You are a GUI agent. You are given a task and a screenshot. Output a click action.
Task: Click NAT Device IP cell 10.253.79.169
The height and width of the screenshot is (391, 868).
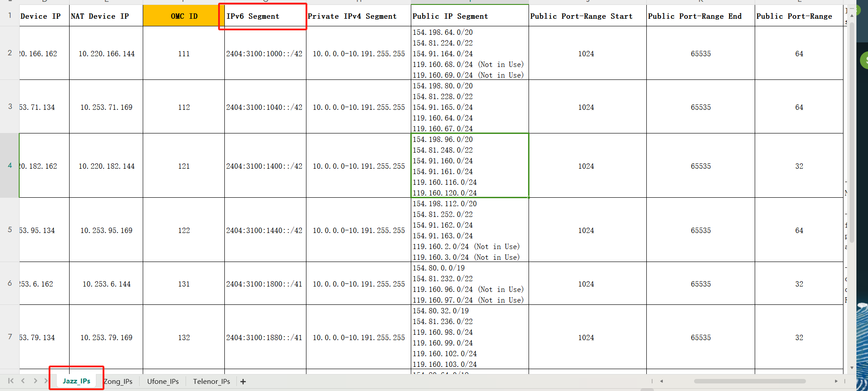[106, 337]
